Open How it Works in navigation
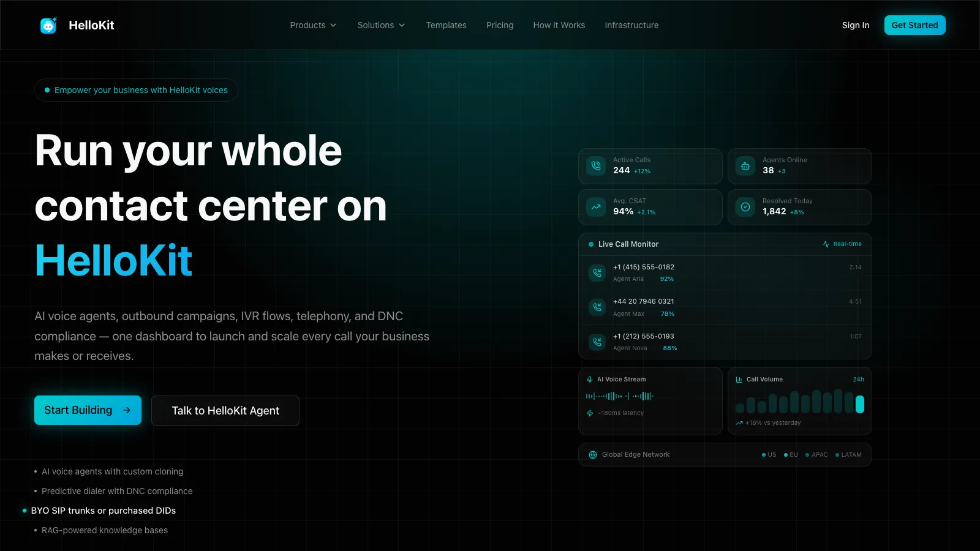Viewport: 980px width, 551px height. (x=559, y=25)
